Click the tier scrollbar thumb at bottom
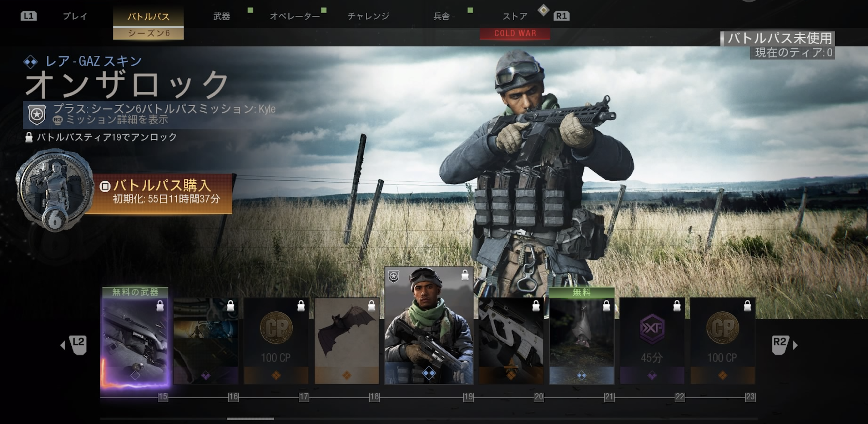 click(251, 419)
